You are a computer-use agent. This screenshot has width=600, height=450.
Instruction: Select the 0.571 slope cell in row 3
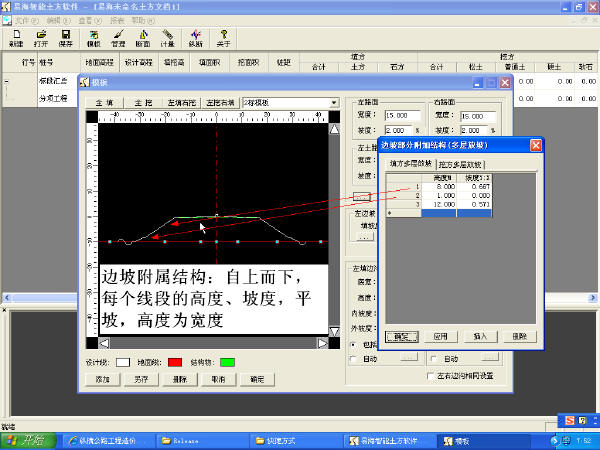474,205
